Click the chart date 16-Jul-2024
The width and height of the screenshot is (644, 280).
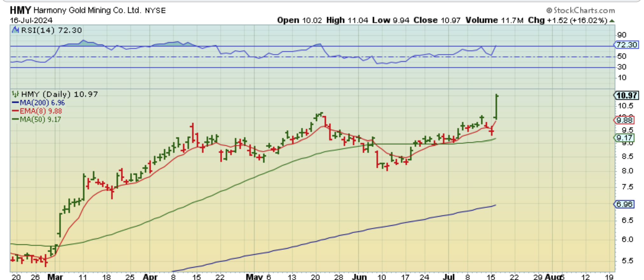tap(31, 20)
